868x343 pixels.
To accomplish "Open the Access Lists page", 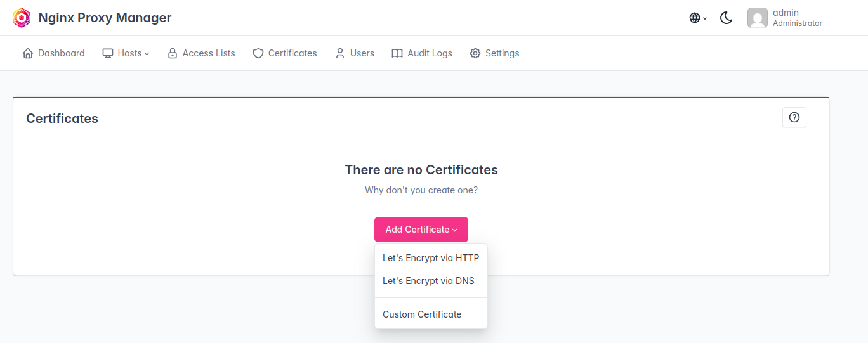I will tap(201, 53).
